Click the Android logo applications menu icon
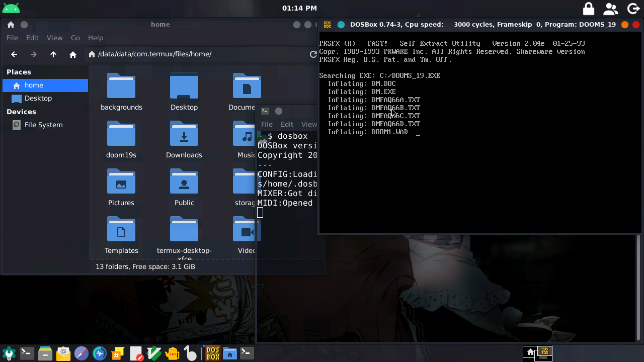The height and width of the screenshot is (362, 644). click(x=11, y=8)
